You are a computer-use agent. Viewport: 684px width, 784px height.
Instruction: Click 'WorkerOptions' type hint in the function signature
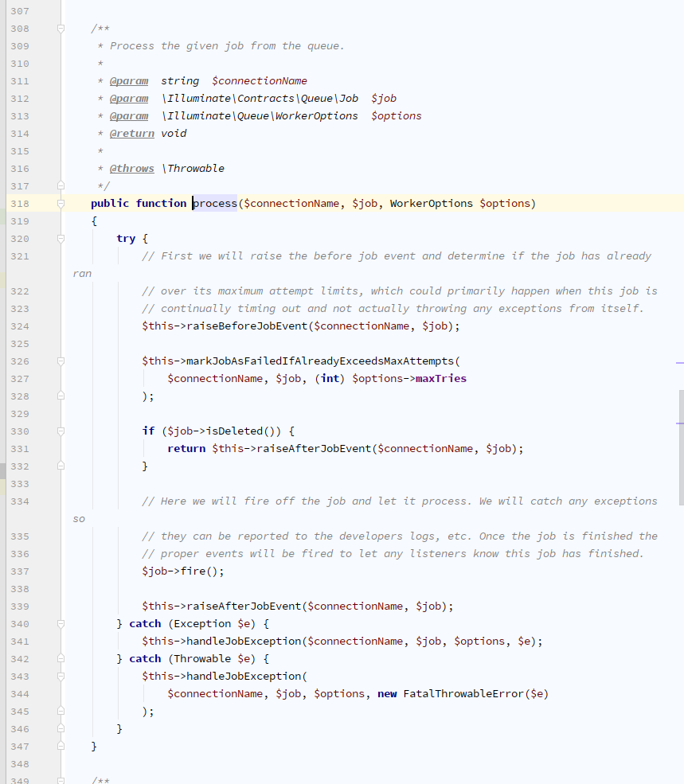point(432,204)
